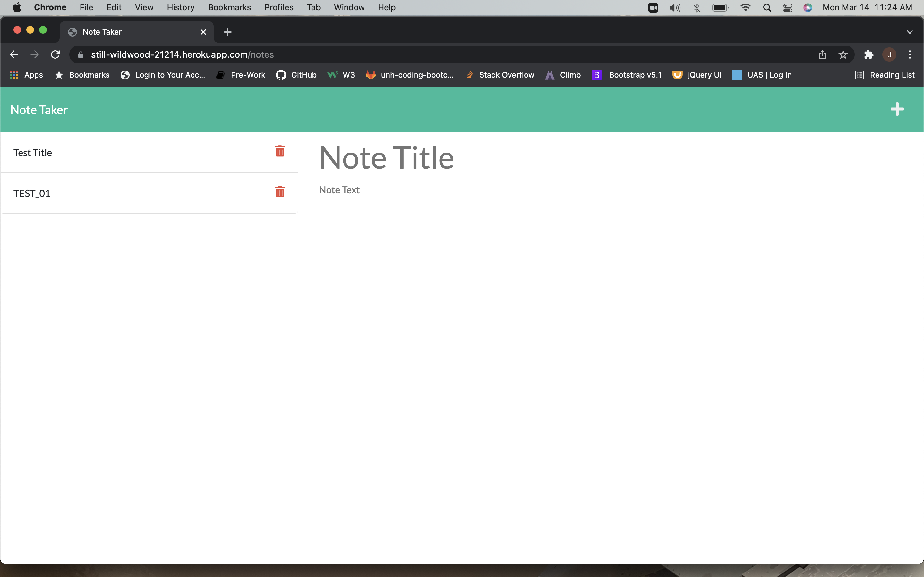
Task: Open the Chrome profile avatar
Action: coord(889,54)
